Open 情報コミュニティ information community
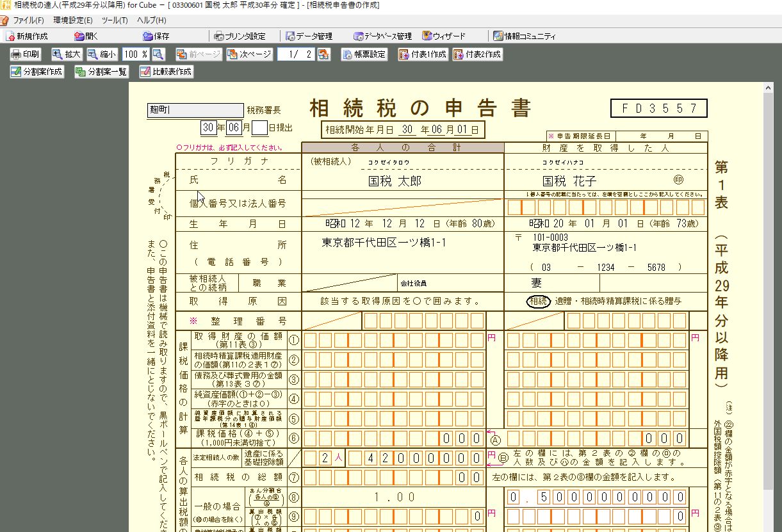Screen dimensions: 782x532 [525, 36]
